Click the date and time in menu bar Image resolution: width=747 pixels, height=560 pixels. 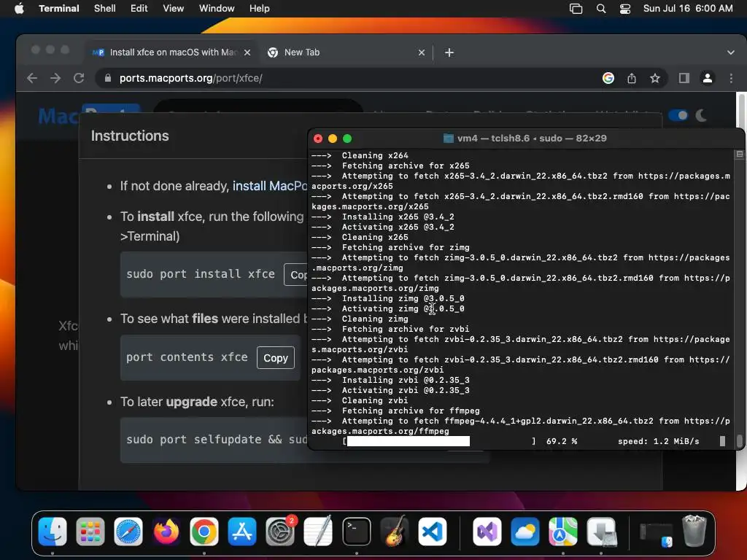coord(688,9)
